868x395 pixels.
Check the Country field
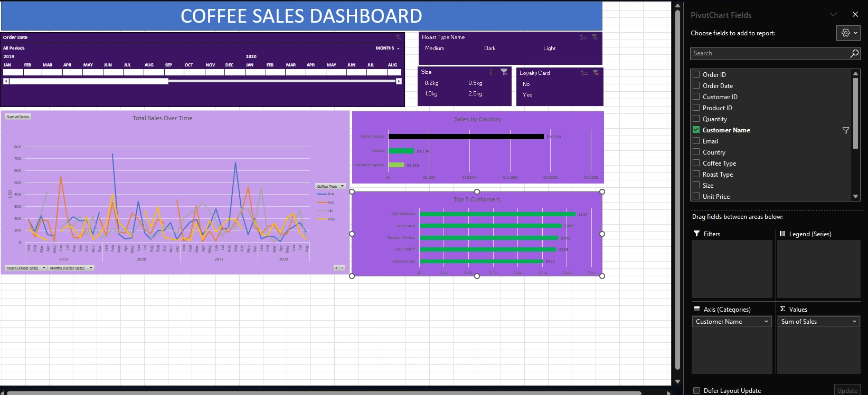point(696,152)
